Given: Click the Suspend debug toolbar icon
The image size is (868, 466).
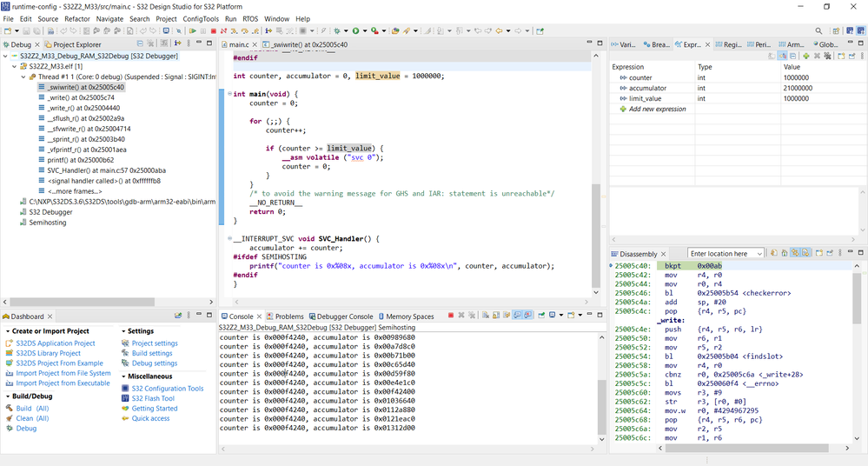Looking at the screenshot, I should [x=202, y=31].
